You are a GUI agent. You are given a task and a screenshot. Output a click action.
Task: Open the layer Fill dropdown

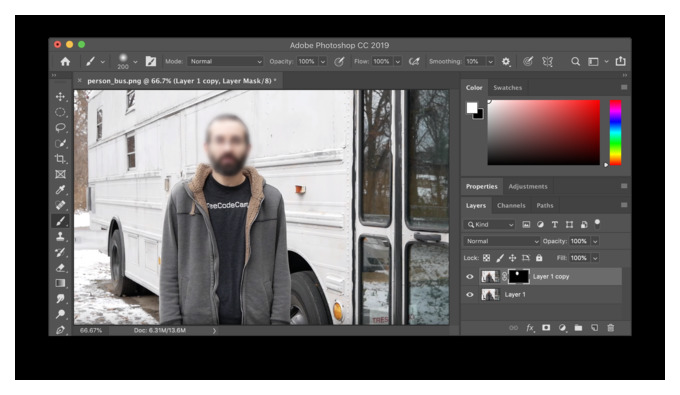[595, 258]
